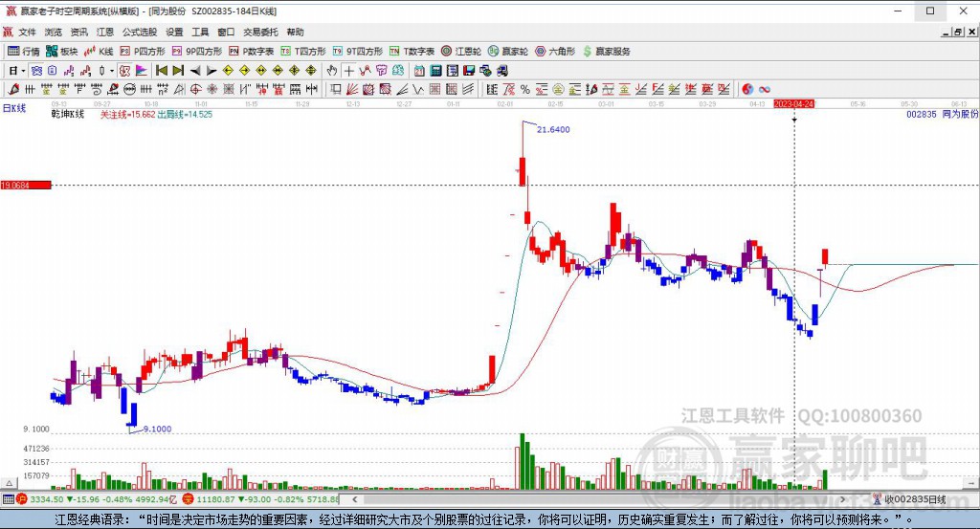Screen dimensions: 980x529
Task: Click the 2023-04-24 date marker
Action: [793, 103]
